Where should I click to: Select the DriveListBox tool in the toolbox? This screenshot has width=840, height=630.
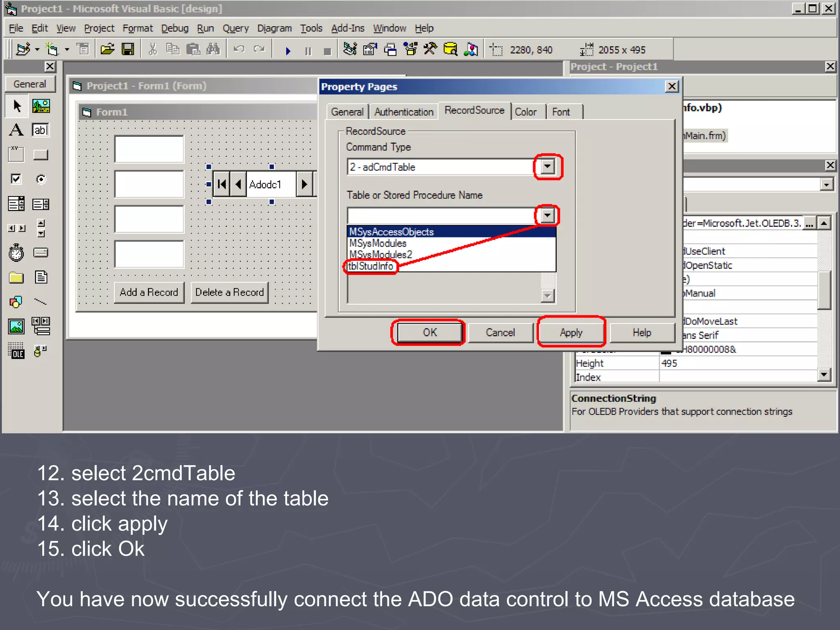click(x=41, y=253)
